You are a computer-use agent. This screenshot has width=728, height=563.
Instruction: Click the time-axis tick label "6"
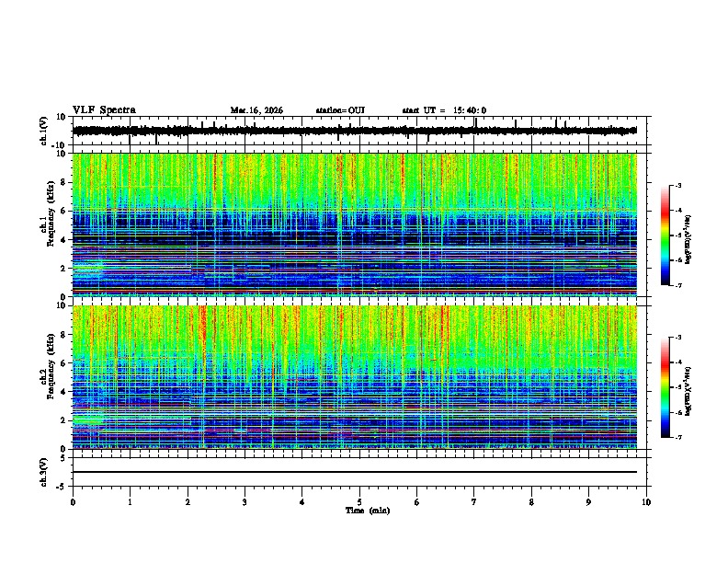[x=417, y=502]
